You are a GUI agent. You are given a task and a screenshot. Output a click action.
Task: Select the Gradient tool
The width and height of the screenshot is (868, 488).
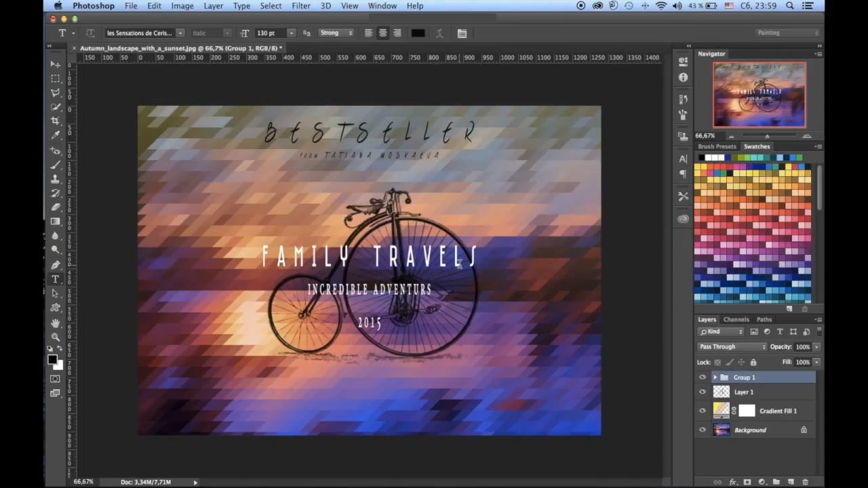[x=55, y=222]
